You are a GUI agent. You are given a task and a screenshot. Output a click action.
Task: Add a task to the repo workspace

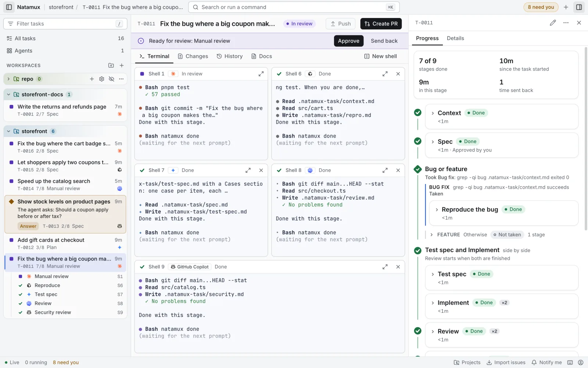tap(92, 79)
